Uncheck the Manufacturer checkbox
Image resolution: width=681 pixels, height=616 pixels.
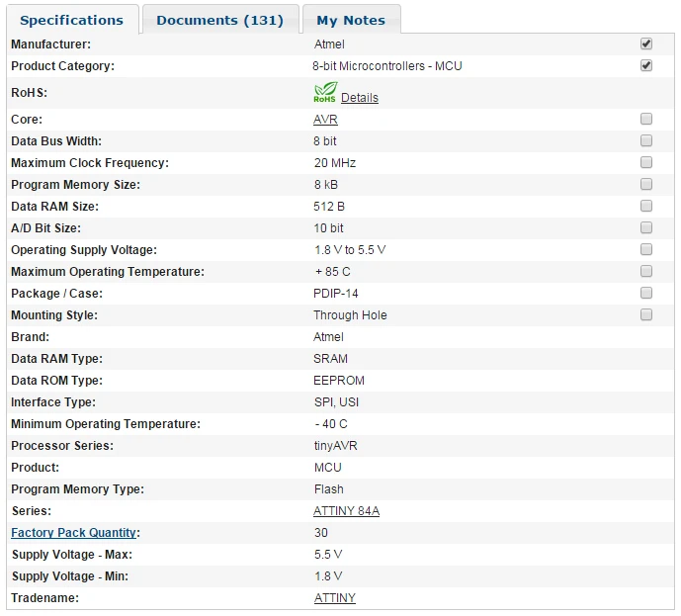(x=646, y=44)
